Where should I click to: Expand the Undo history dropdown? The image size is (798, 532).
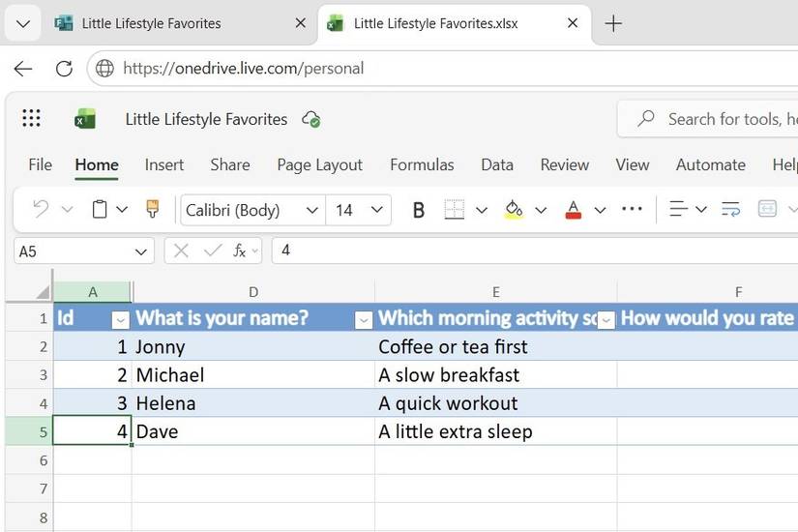pyautogui.click(x=67, y=209)
